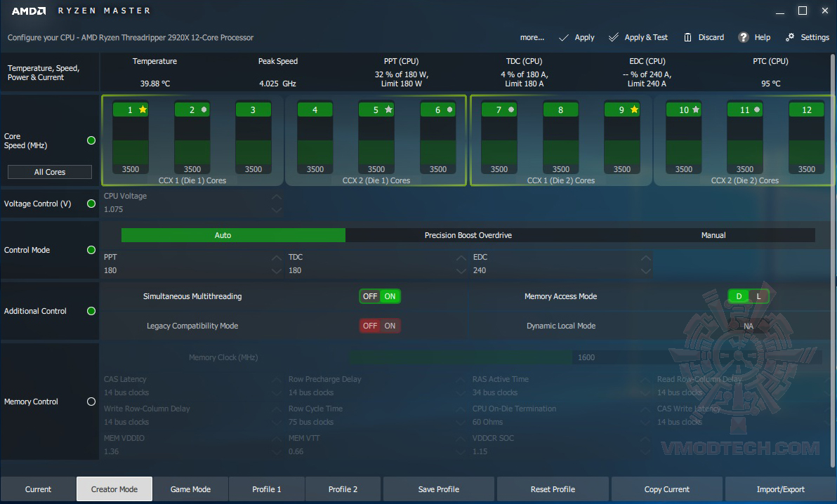Click the AMD logo
The width and height of the screenshot is (837, 504).
click(29, 11)
